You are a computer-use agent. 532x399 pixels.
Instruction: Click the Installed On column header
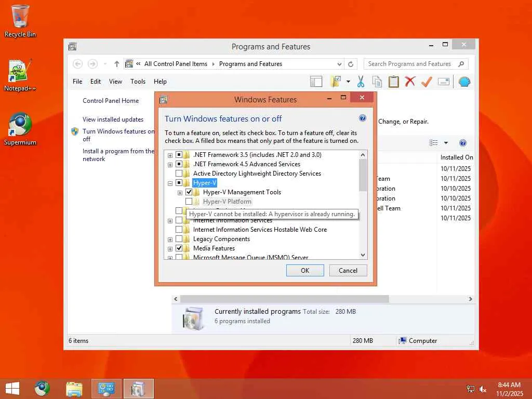coord(456,157)
